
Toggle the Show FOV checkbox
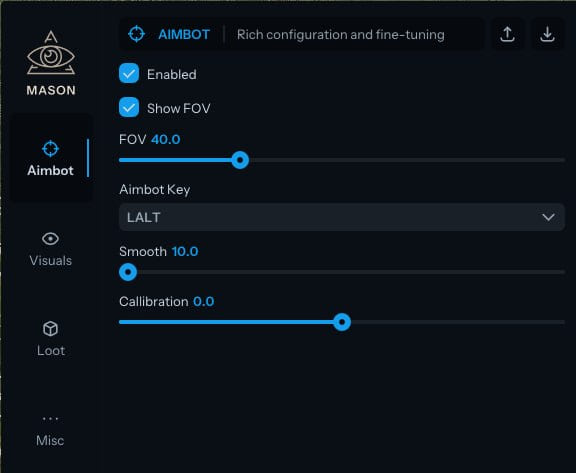(x=129, y=107)
